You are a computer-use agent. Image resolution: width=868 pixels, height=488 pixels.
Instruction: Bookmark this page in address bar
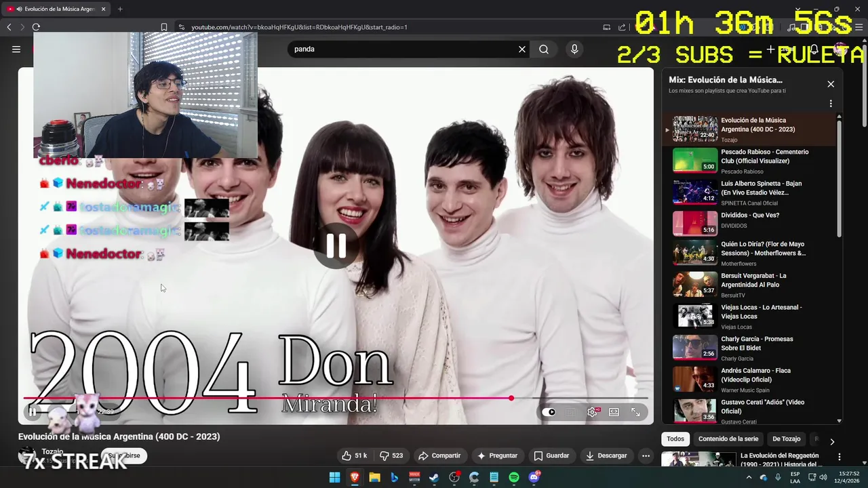coord(164,27)
